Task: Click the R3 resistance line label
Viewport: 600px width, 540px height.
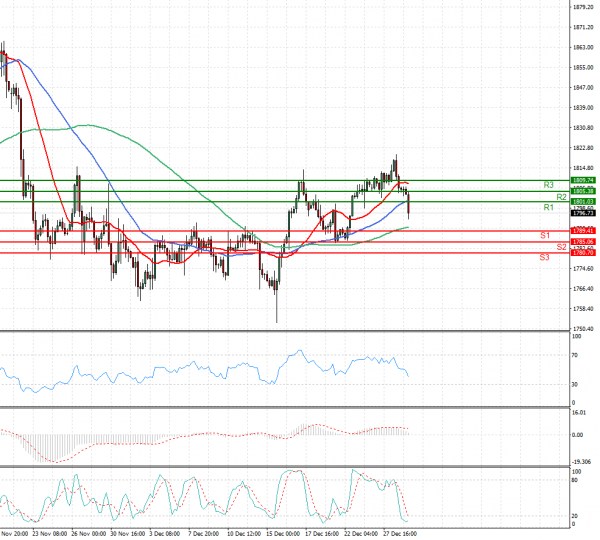Action: pyautogui.click(x=549, y=185)
